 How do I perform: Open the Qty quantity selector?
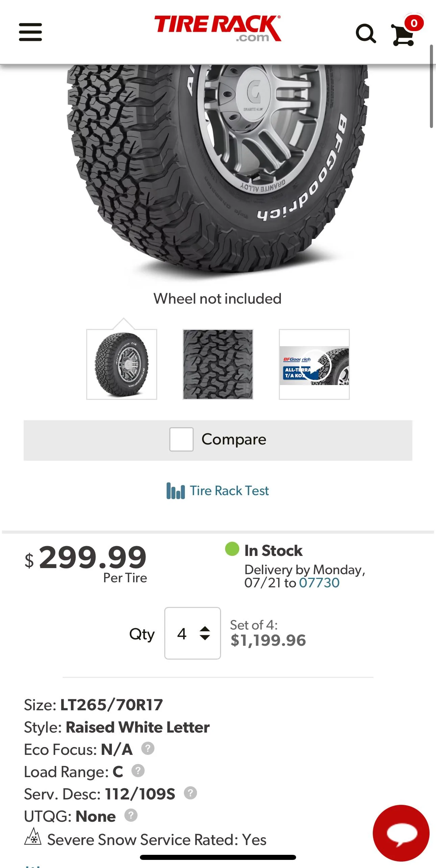click(193, 633)
